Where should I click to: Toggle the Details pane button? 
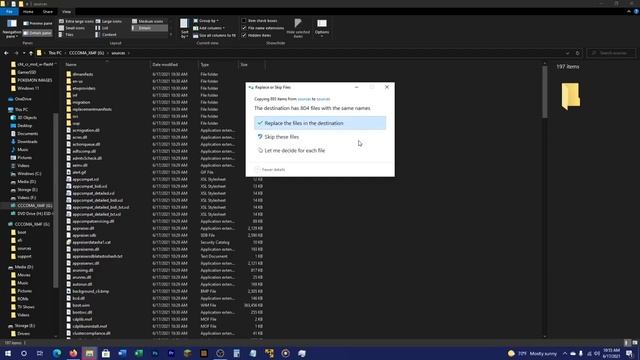pos(38,33)
